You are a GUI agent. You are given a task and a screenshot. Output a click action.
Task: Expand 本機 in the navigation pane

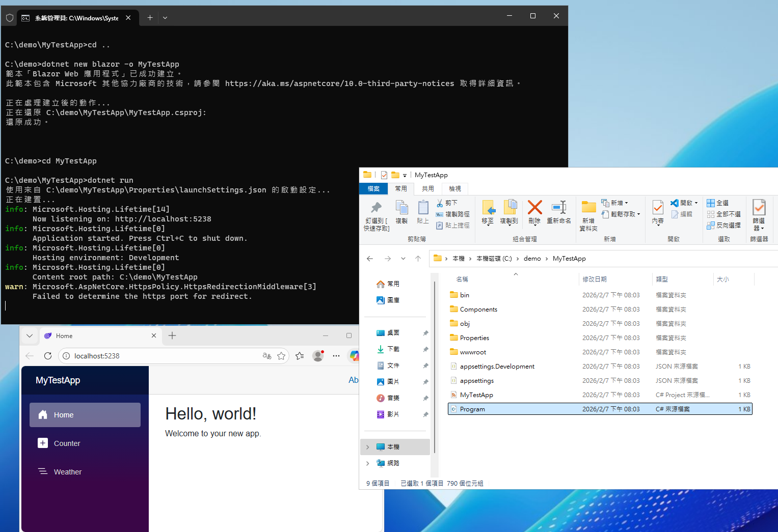pyautogui.click(x=368, y=446)
